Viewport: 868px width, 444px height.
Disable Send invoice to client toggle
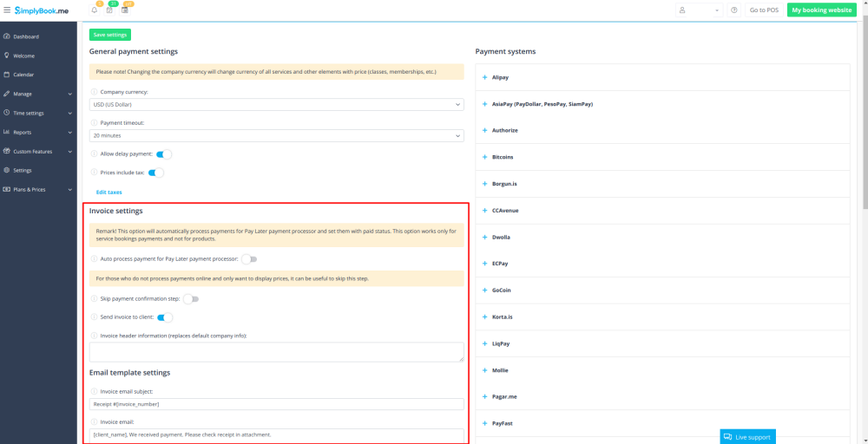coord(164,318)
